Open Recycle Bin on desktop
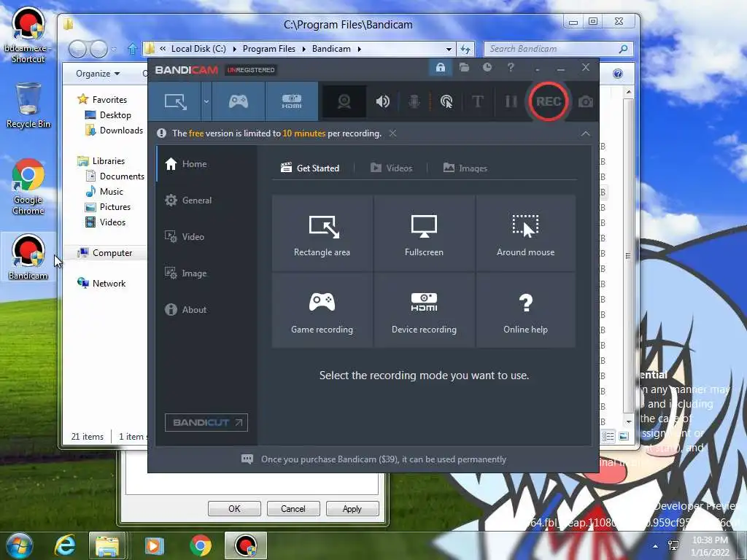This screenshot has width=747, height=560. (x=28, y=106)
